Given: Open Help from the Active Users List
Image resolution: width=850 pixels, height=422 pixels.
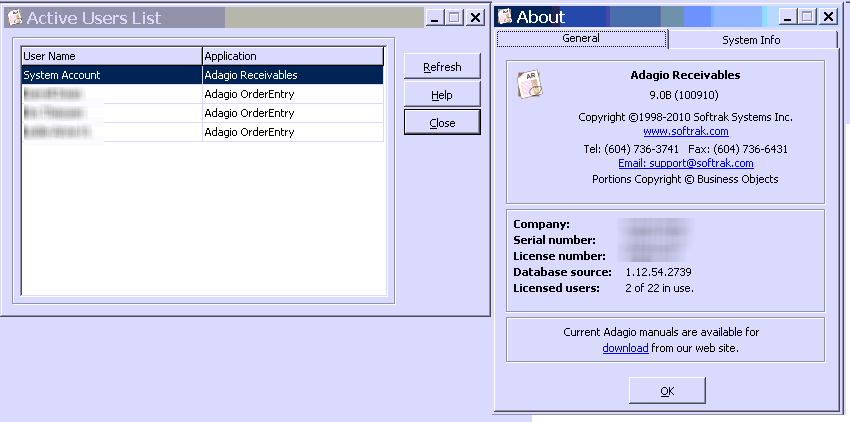Looking at the screenshot, I should pos(442,95).
